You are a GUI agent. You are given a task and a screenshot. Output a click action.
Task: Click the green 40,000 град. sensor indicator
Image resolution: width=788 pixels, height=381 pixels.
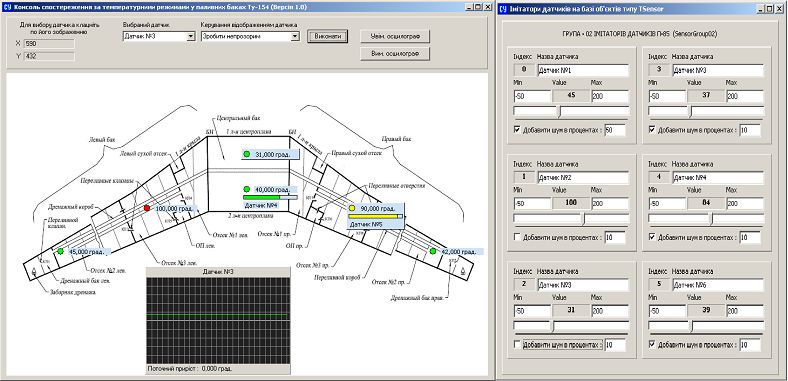[x=246, y=189]
